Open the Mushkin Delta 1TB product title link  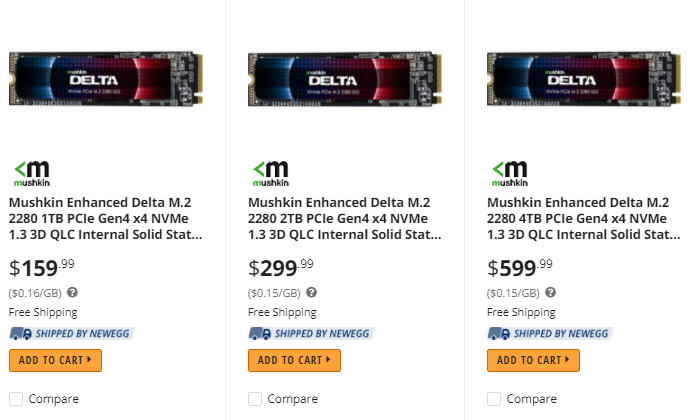tap(105, 218)
